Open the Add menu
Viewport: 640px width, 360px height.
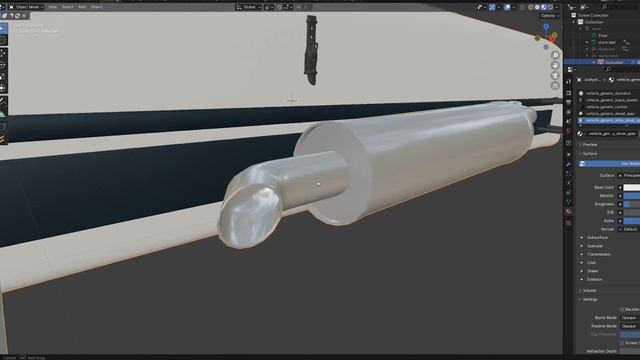coord(82,7)
